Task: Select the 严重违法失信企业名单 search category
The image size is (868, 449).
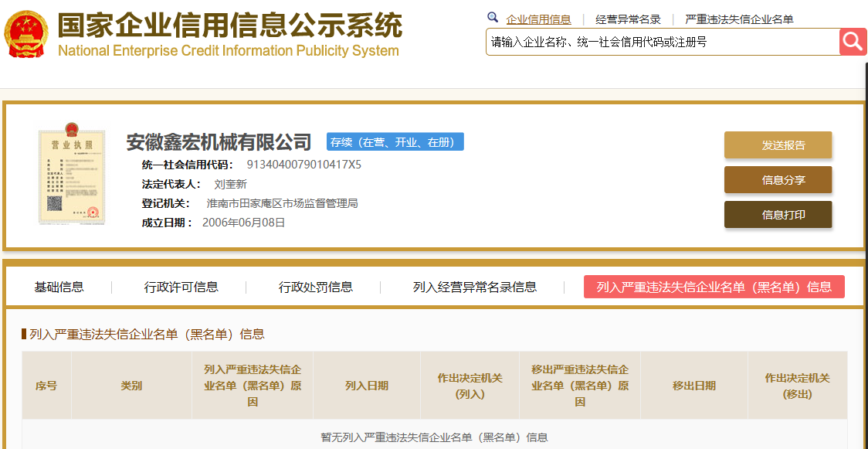Action: coord(740,19)
